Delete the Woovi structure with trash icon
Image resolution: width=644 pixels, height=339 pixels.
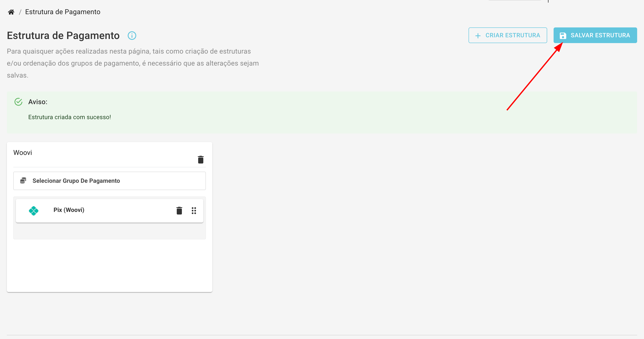201,159
